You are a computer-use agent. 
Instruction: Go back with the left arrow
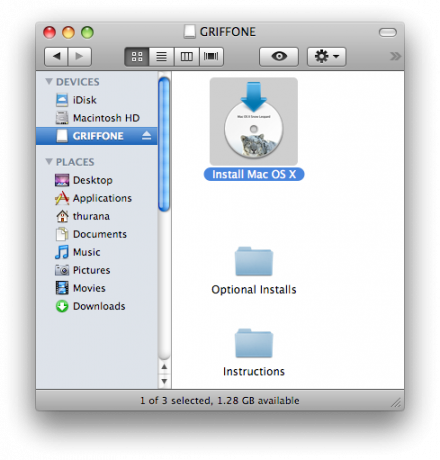click(x=56, y=56)
